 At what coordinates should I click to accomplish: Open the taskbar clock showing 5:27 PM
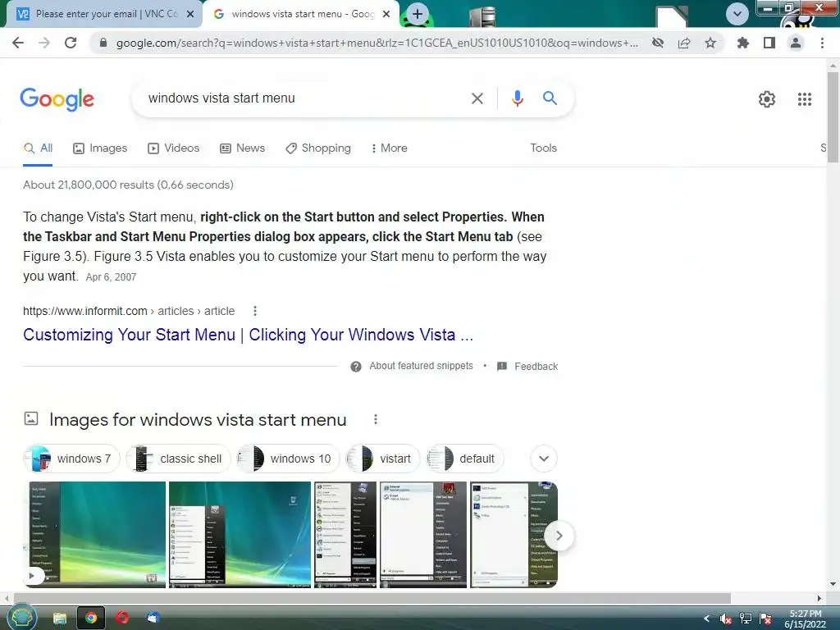pos(806,619)
